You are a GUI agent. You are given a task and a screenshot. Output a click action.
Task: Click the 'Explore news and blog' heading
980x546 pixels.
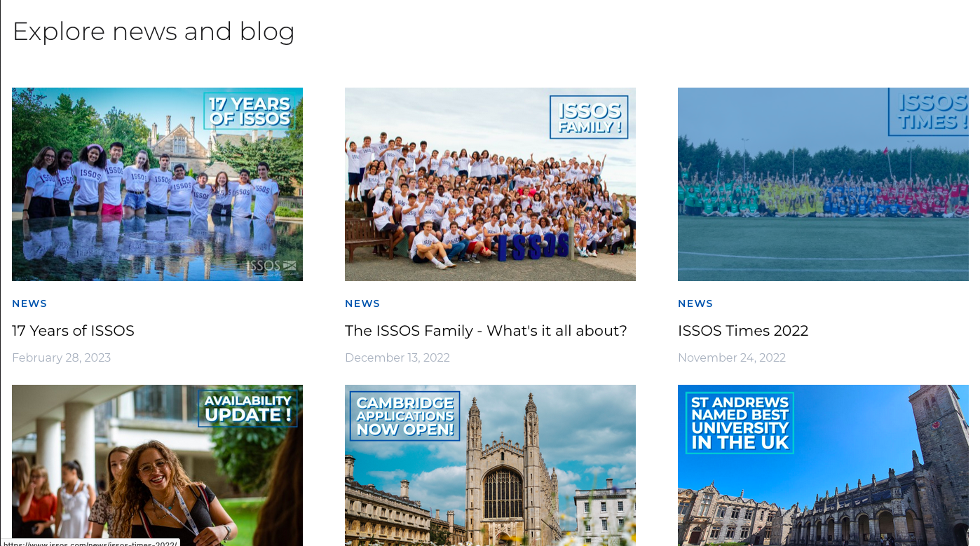(154, 32)
